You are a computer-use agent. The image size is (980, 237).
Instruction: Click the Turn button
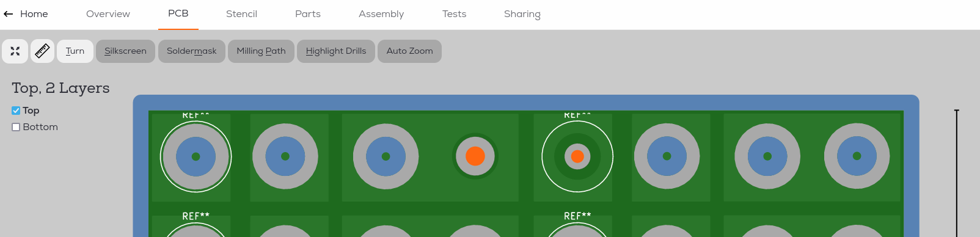(75, 51)
